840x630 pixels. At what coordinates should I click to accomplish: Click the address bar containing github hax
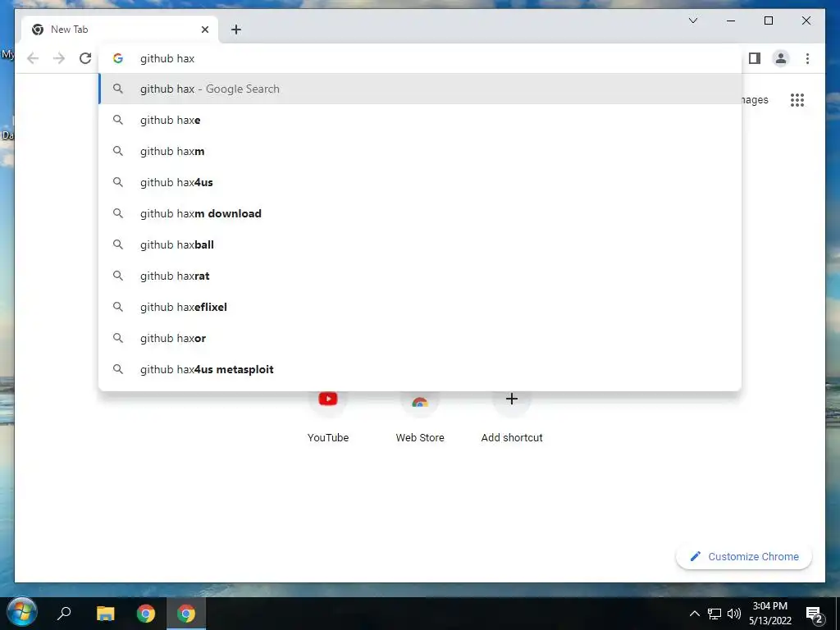[x=421, y=58]
